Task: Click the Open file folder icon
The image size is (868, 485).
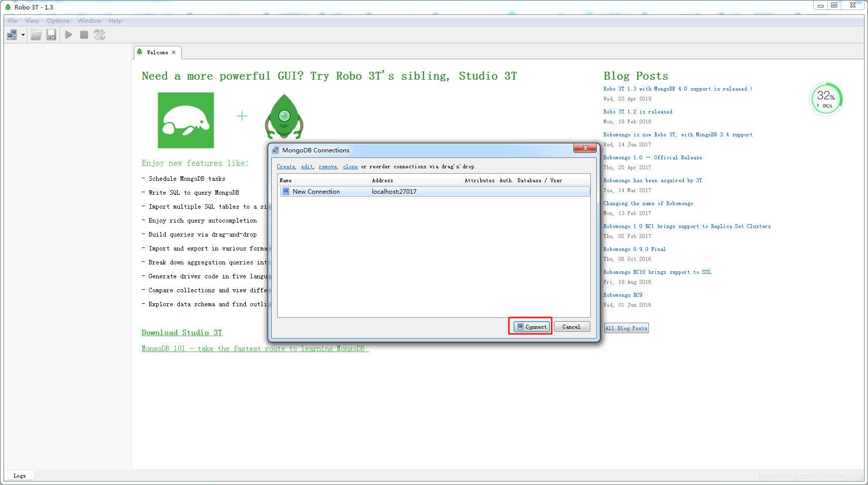Action: point(36,35)
